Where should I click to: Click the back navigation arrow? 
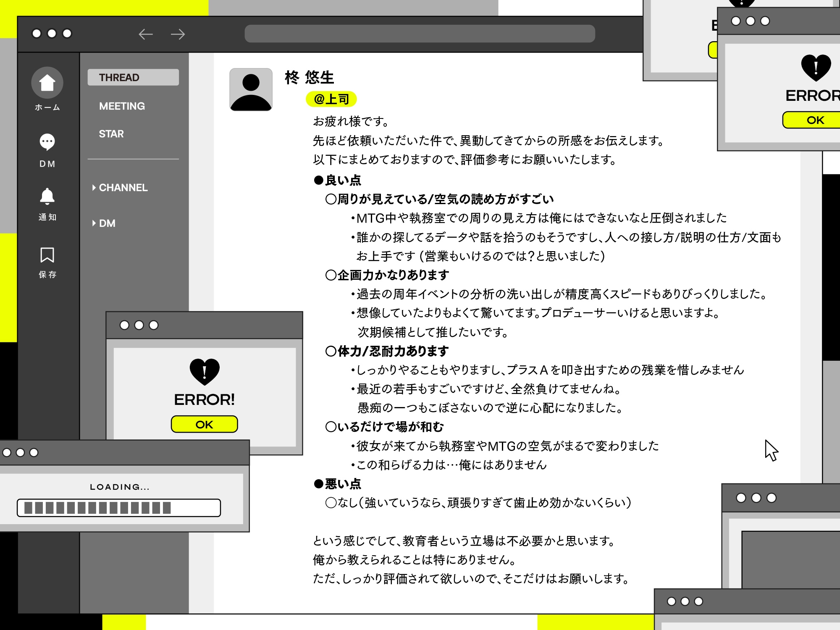click(145, 34)
